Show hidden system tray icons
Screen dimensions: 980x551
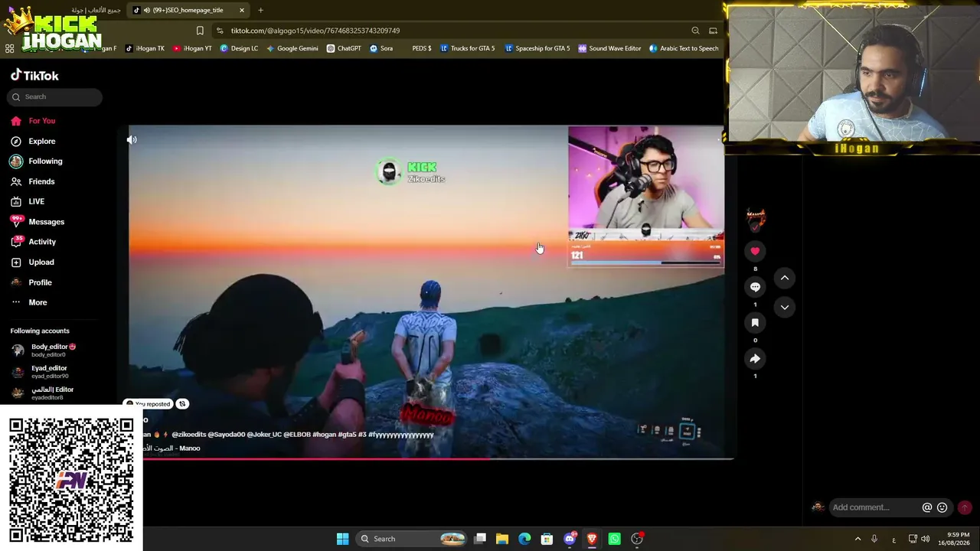click(857, 539)
